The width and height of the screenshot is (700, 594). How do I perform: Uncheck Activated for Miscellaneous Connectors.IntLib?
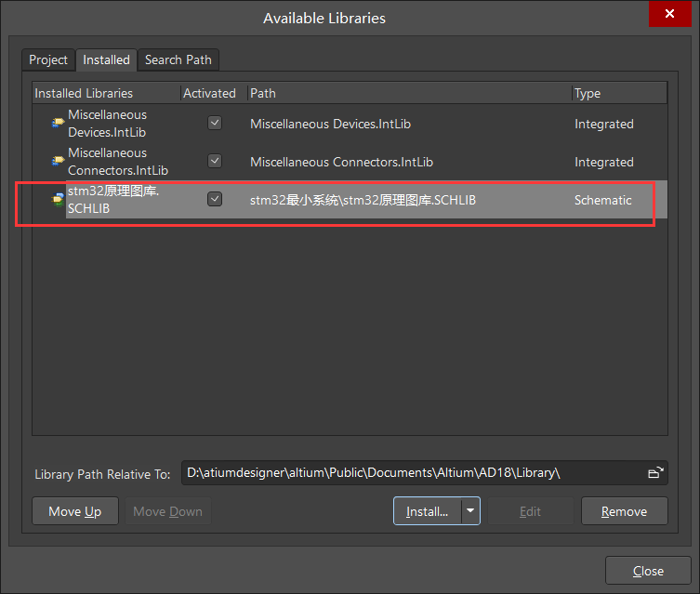coord(215,161)
